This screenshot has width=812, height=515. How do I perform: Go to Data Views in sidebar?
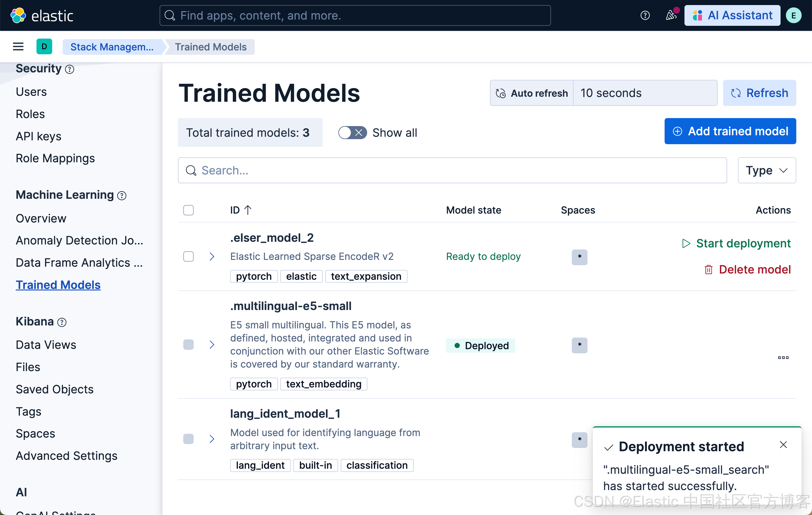click(x=46, y=345)
